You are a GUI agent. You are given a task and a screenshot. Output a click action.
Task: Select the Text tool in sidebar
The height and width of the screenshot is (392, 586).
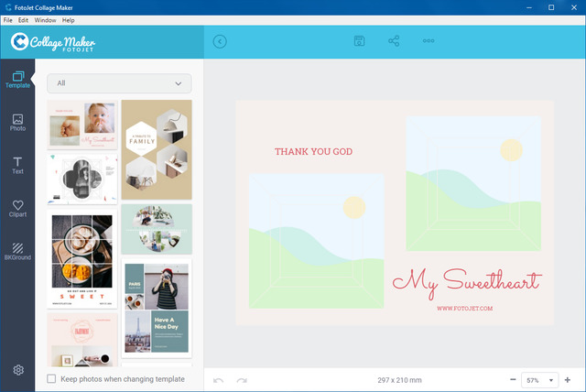(17, 165)
